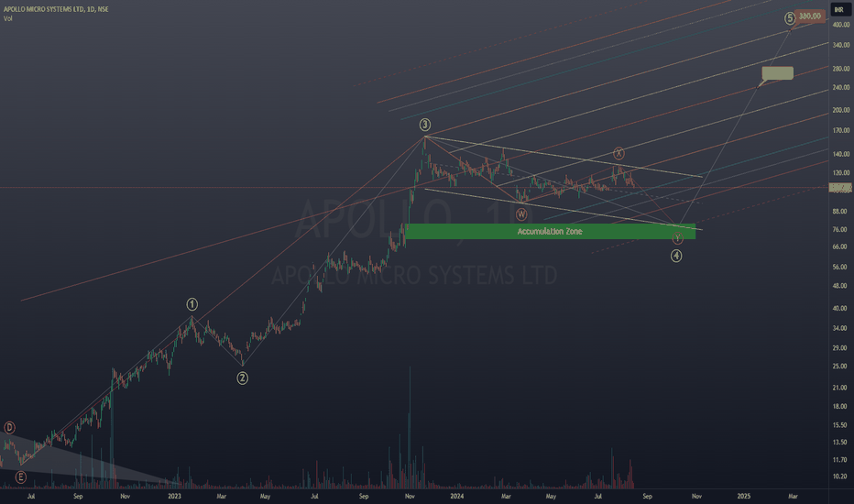854x504 pixels.
Task: Click the 76.00 price axis label
Action: pos(839,229)
